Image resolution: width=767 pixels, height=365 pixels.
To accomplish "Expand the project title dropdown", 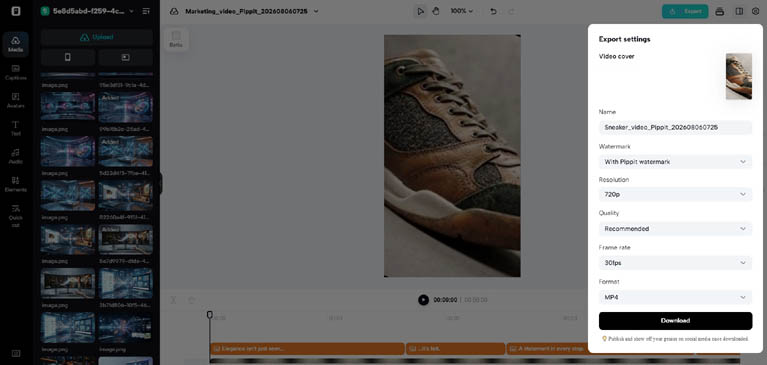I will point(316,11).
